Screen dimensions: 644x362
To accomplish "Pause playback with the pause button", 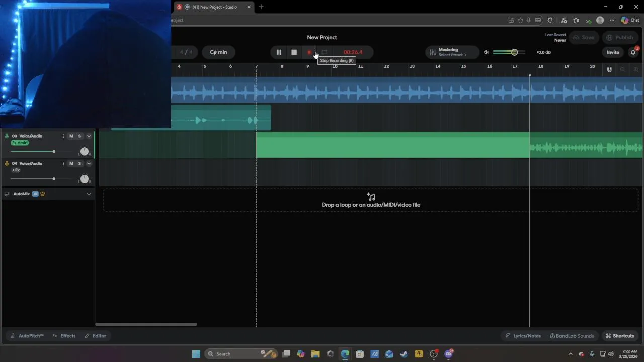I will (x=279, y=52).
